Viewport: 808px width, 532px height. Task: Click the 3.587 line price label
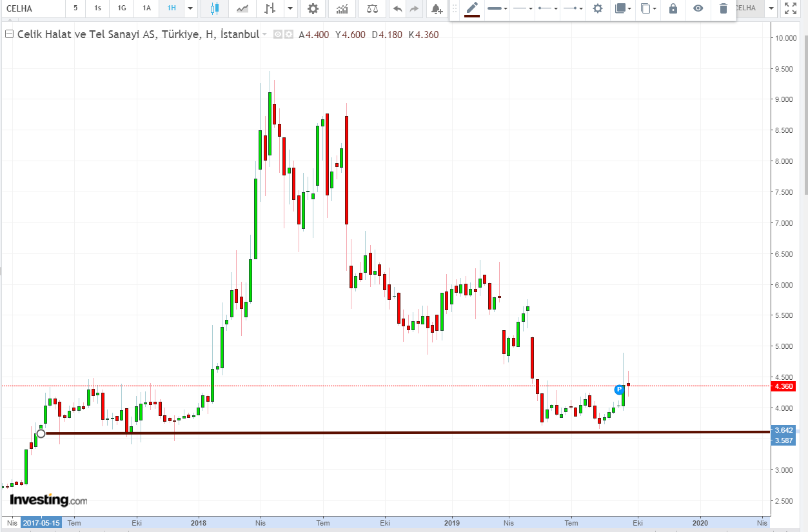(x=784, y=440)
